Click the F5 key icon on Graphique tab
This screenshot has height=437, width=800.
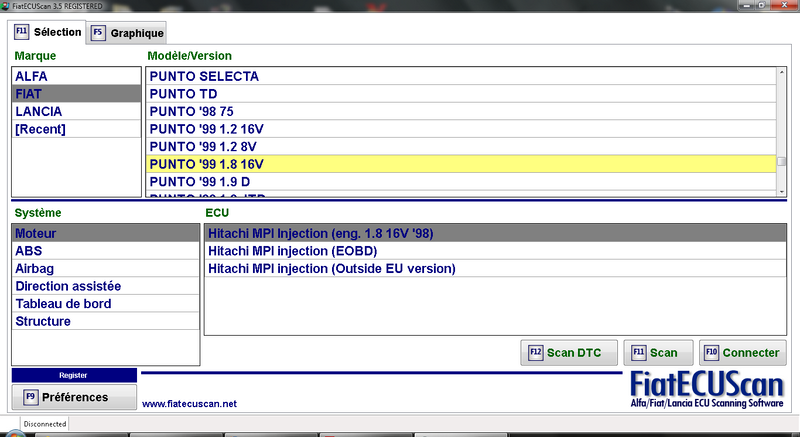click(x=98, y=33)
